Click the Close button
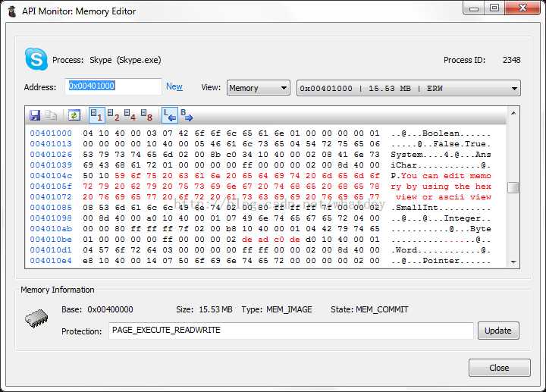Screen dimensions: 546x392 coord(499,368)
